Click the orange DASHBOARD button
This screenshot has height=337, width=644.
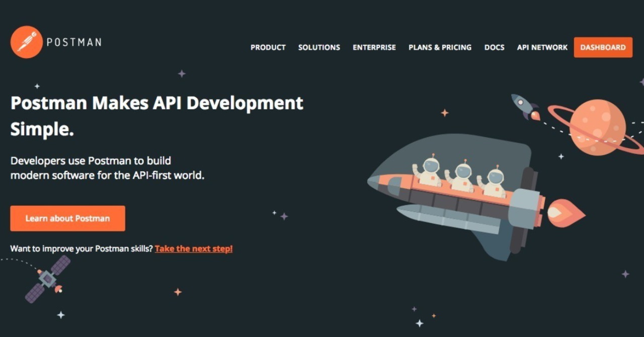pos(603,47)
